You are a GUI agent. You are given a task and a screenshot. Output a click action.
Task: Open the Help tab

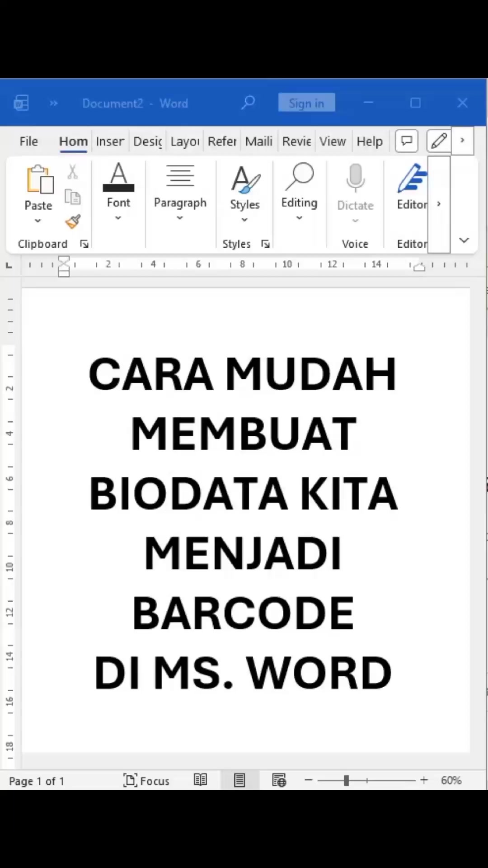point(370,141)
